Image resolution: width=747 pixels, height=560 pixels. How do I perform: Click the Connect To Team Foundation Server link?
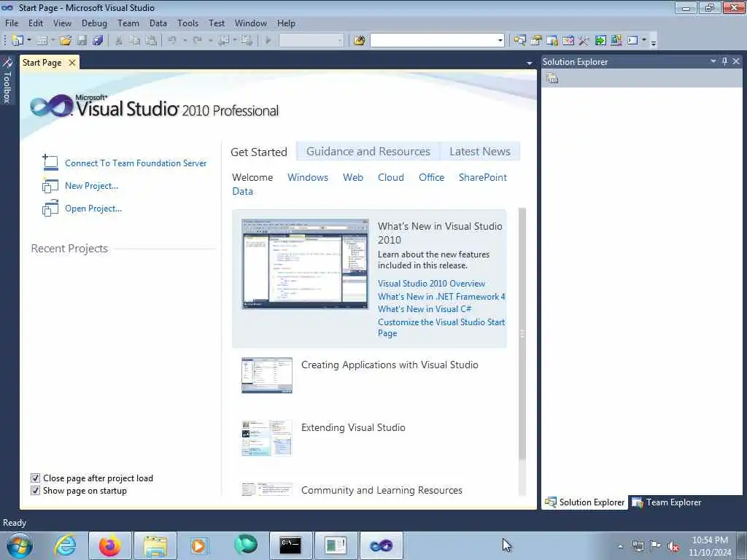136,163
